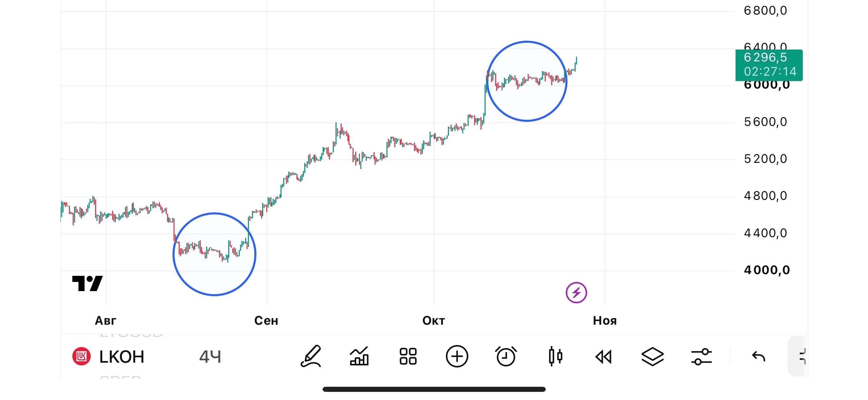Tap the Окт label on time axis
The width and height of the screenshot is (868, 400).
(434, 321)
